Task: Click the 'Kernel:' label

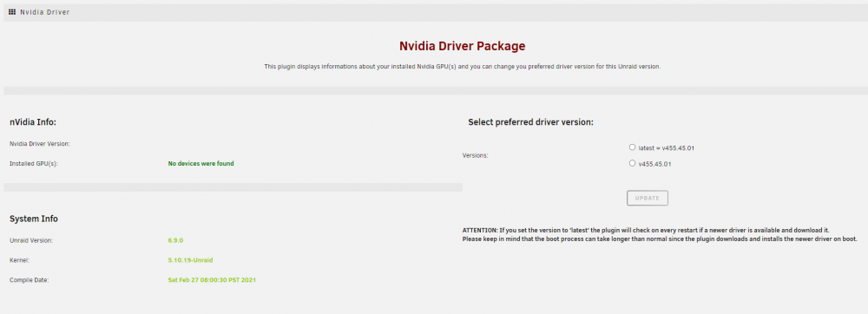Action: pos(20,260)
